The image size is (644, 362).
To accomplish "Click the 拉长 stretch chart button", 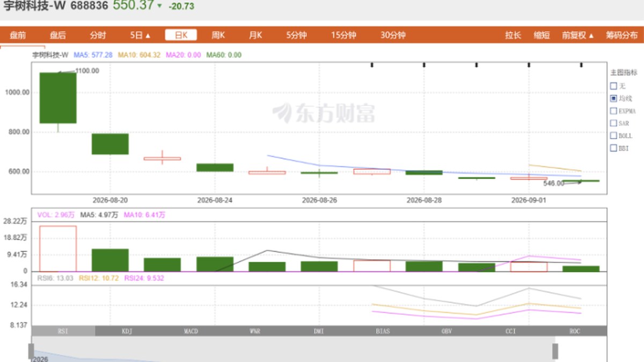I will 513,35.
